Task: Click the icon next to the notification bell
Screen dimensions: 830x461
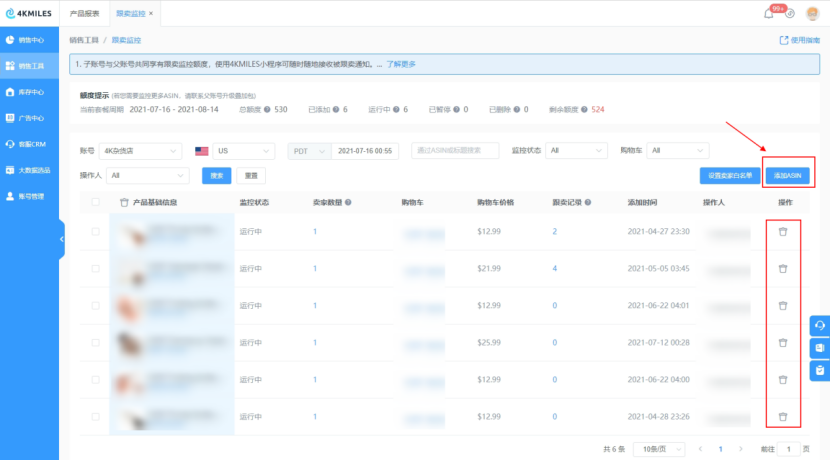Action: [x=790, y=14]
